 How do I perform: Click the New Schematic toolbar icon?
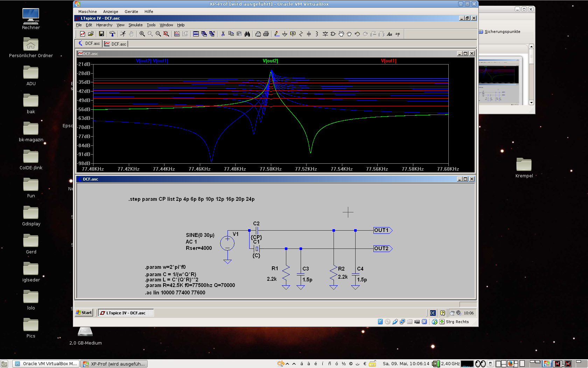tap(83, 34)
